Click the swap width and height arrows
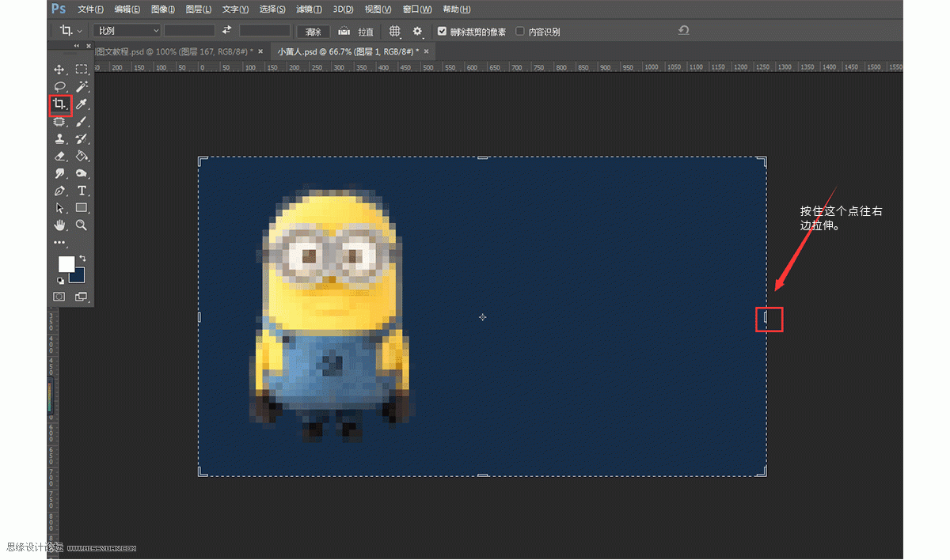The width and height of the screenshot is (950, 560). (226, 30)
